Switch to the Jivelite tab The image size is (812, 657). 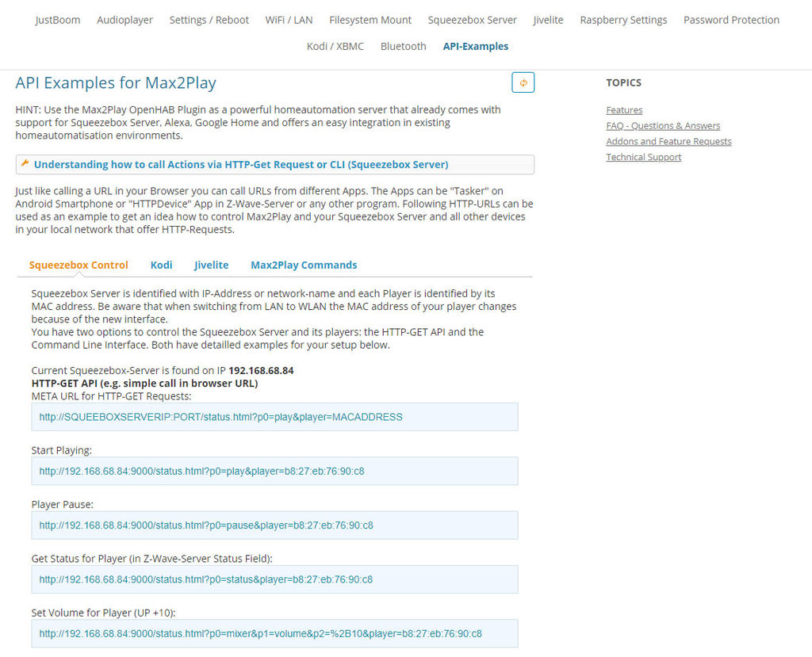pyautogui.click(x=211, y=265)
